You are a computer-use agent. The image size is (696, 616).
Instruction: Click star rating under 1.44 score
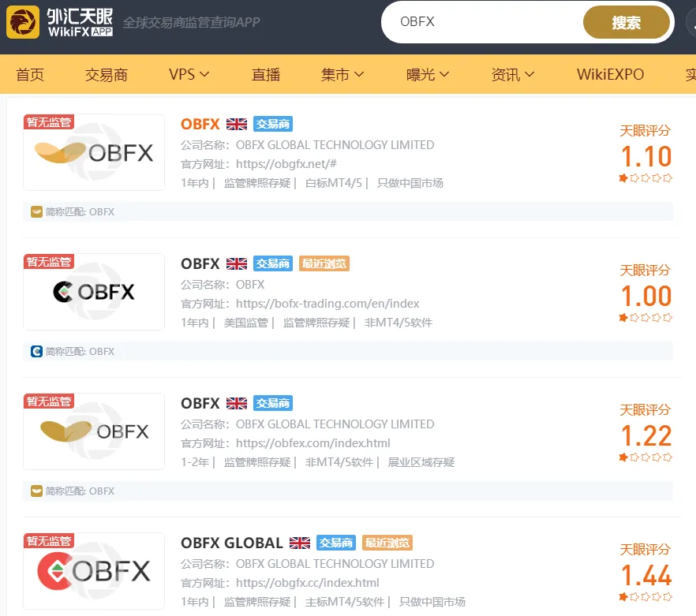click(645, 597)
